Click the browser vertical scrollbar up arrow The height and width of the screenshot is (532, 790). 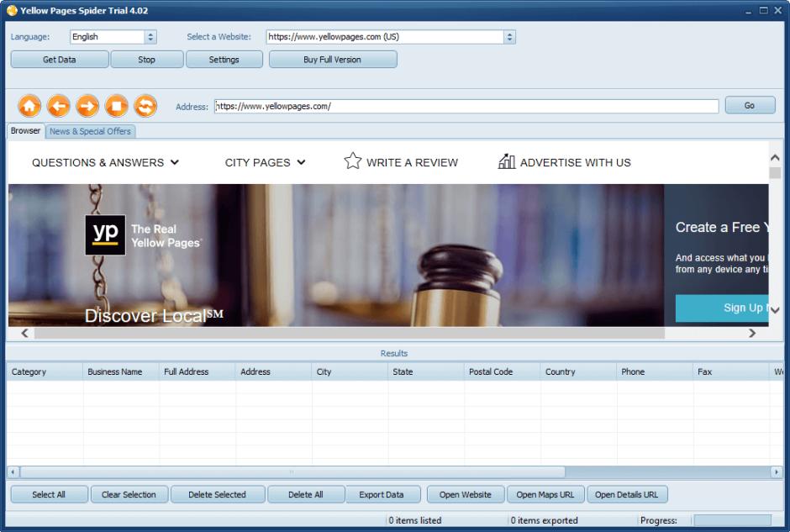click(775, 158)
